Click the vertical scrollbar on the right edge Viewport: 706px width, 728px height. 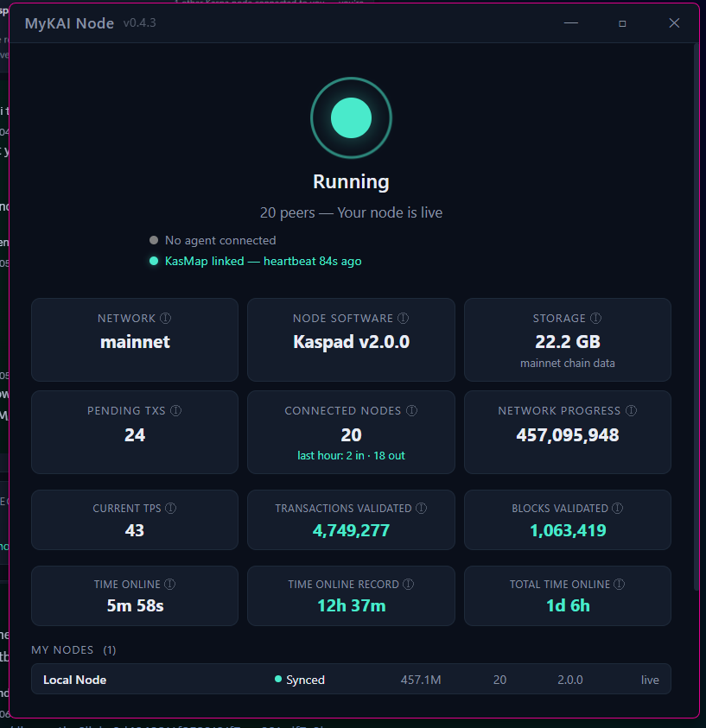click(696, 317)
